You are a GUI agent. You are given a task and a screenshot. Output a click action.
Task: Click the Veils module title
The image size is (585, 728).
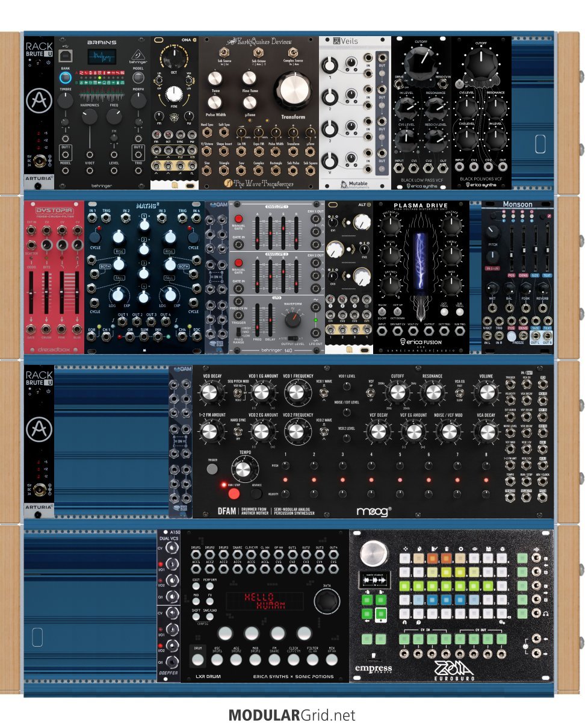tap(350, 42)
